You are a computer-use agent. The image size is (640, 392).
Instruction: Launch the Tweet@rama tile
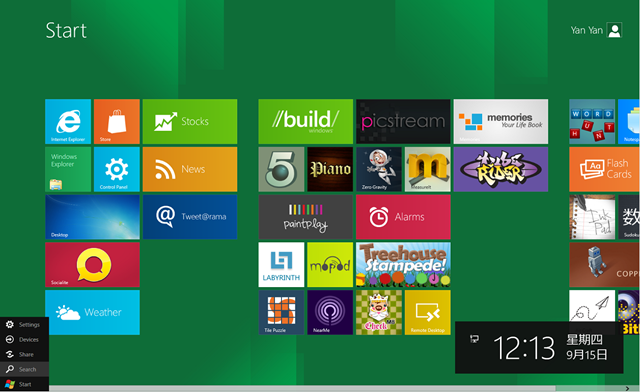point(190,217)
